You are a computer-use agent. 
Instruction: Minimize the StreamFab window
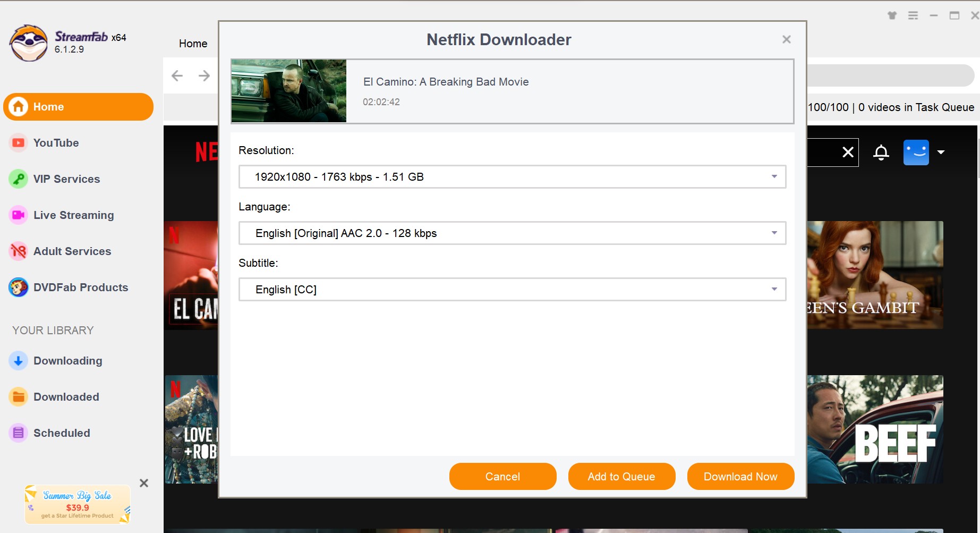coord(934,15)
